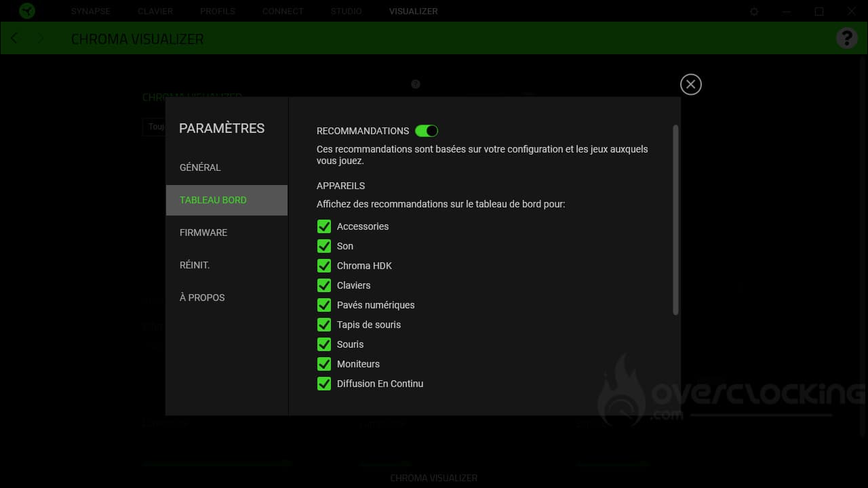Uncheck the Tapis de souris checkbox
This screenshot has width=868, height=488.
tap(324, 325)
